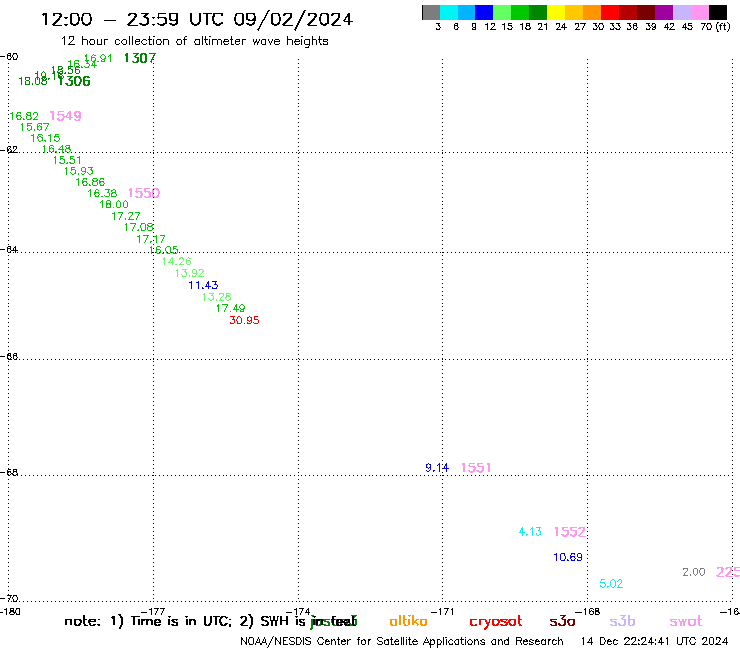
Task: Click the 'NOAA/NESDIS Center for Satellite Applications and Research' credit
Action: pyautogui.click(x=402, y=642)
